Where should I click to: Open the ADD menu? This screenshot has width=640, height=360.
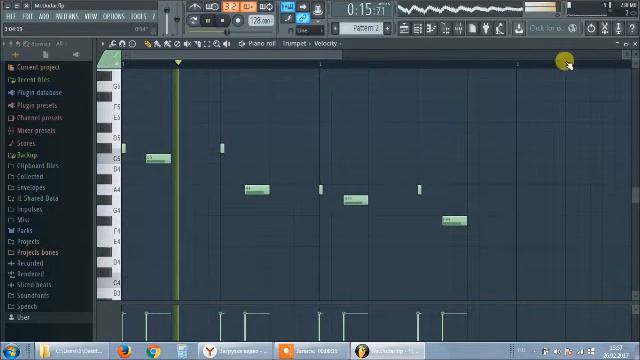44,17
